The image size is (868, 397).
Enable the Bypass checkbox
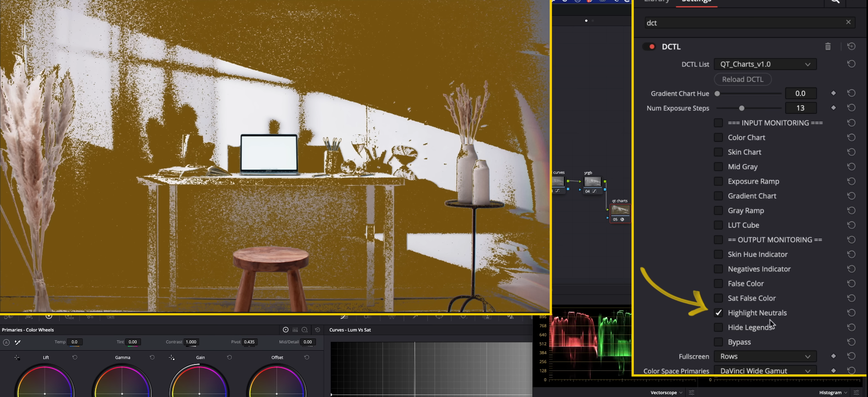[x=719, y=342]
